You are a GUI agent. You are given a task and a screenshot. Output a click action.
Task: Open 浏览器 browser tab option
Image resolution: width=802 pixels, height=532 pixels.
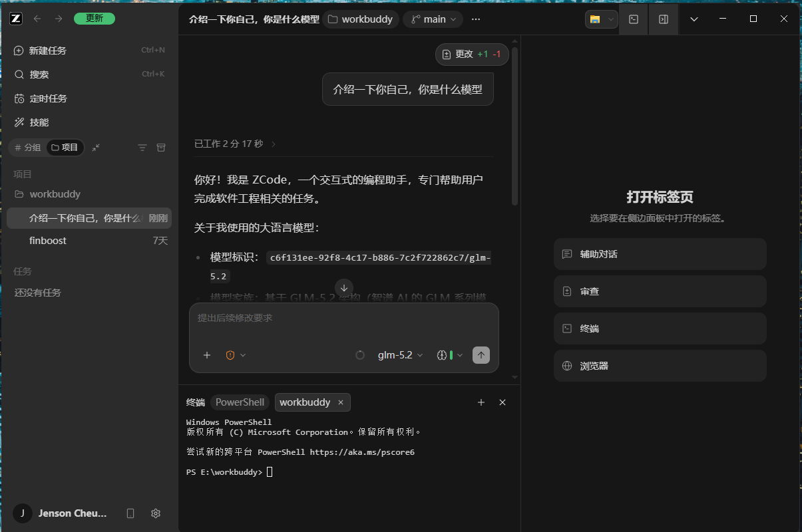pos(660,366)
